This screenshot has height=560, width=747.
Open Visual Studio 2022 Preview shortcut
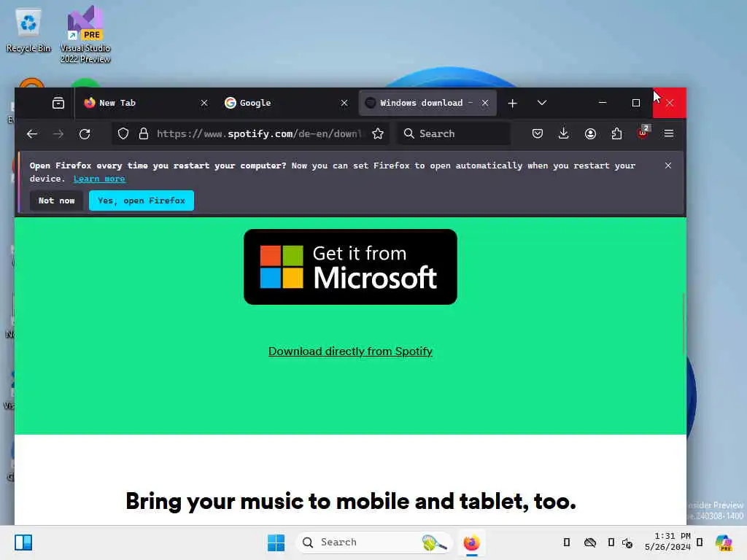[85, 34]
